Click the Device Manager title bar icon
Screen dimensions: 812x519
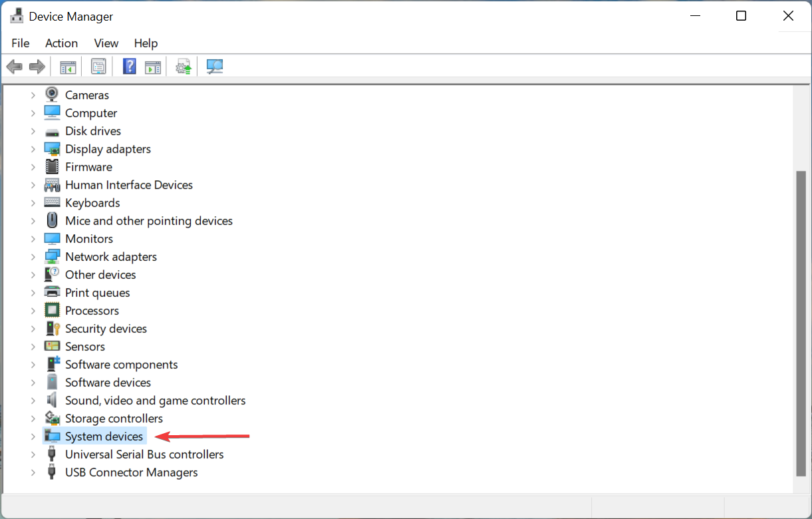pyautogui.click(x=17, y=16)
